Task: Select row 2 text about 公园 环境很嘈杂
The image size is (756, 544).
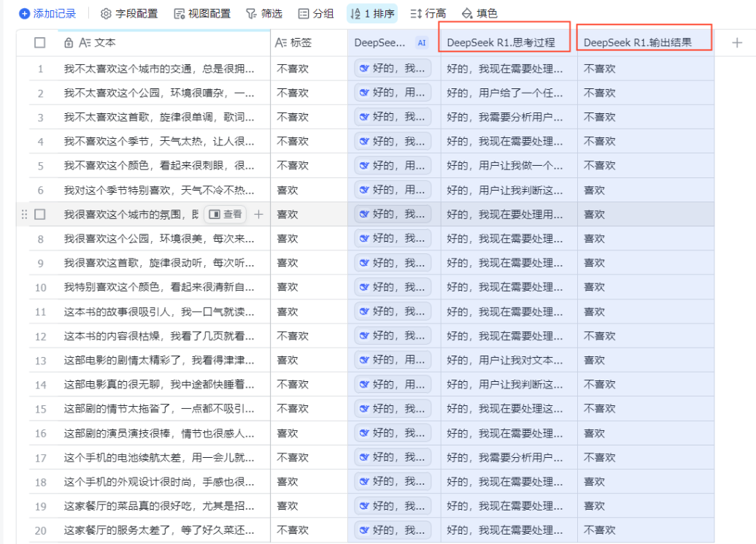Action: click(x=159, y=93)
